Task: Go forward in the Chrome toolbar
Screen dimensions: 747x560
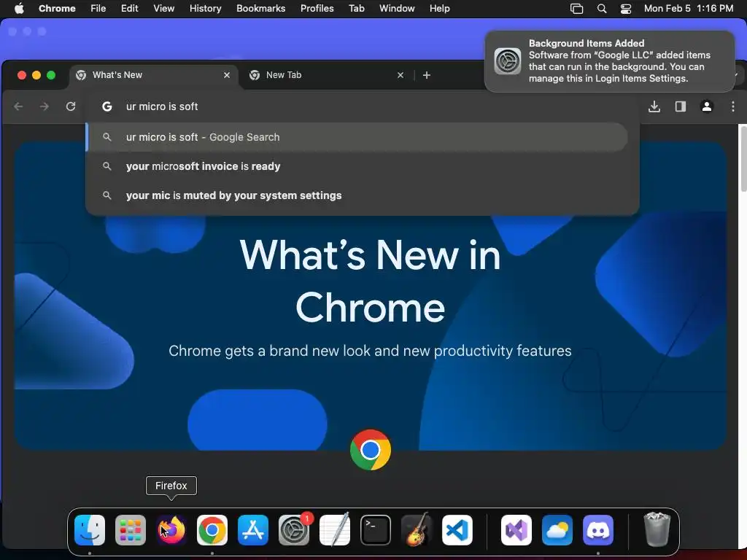Action: coord(44,106)
